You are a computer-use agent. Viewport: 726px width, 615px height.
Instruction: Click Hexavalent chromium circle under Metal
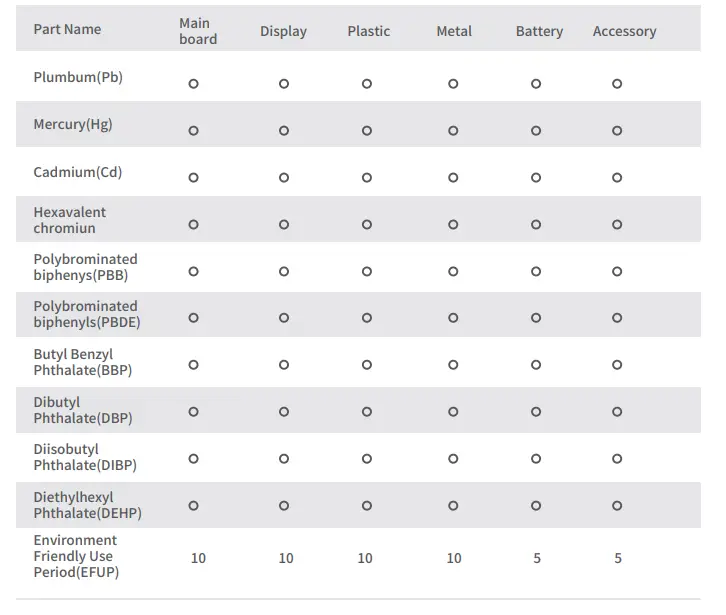click(453, 224)
